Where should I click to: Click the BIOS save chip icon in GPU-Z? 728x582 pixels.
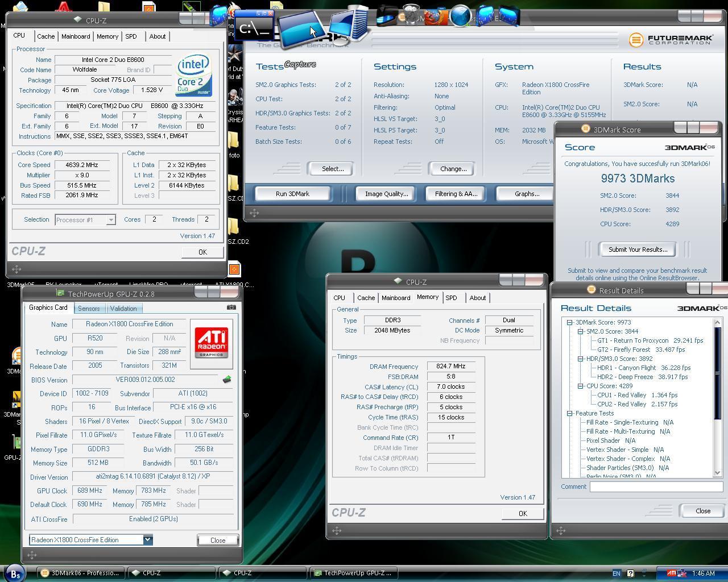[226, 380]
